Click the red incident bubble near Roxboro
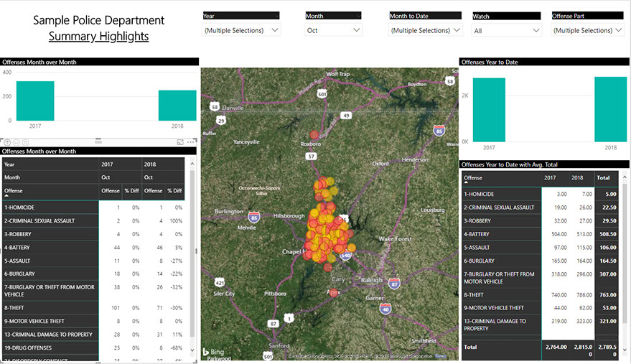 [314, 134]
